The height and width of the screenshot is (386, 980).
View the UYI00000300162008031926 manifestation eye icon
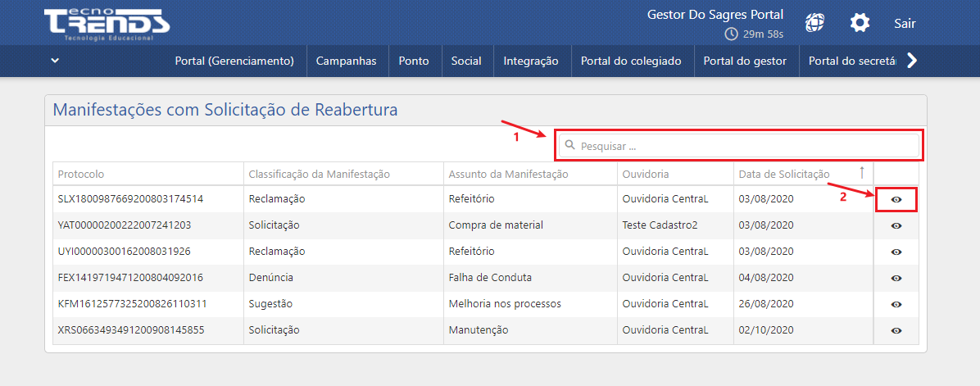[x=896, y=252]
